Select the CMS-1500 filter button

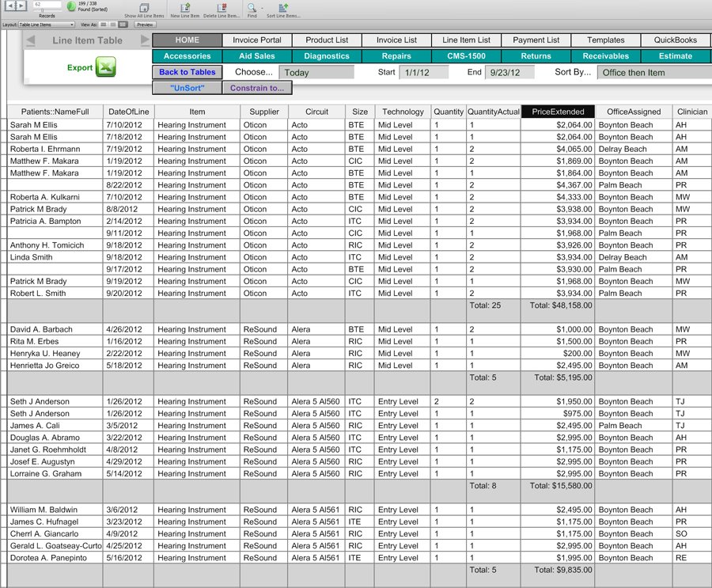click(x=466, y=56)
